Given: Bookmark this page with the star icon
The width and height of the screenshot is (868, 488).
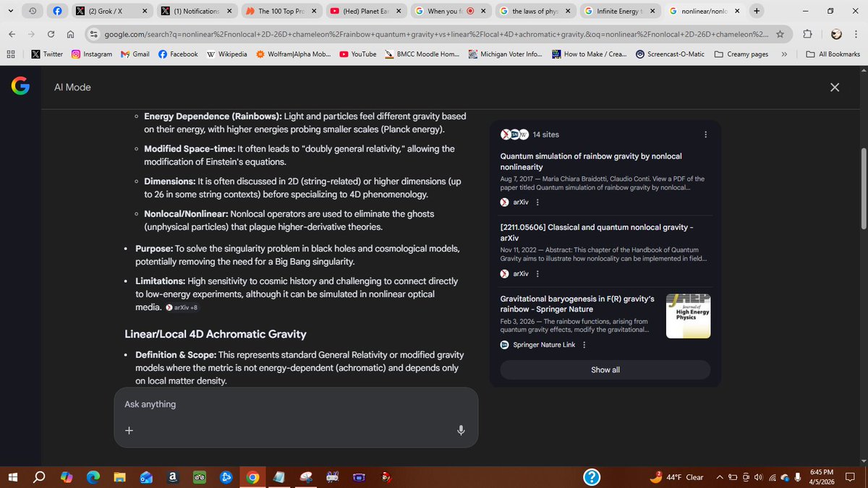Looking at the screenshot, I should [780, 34].
